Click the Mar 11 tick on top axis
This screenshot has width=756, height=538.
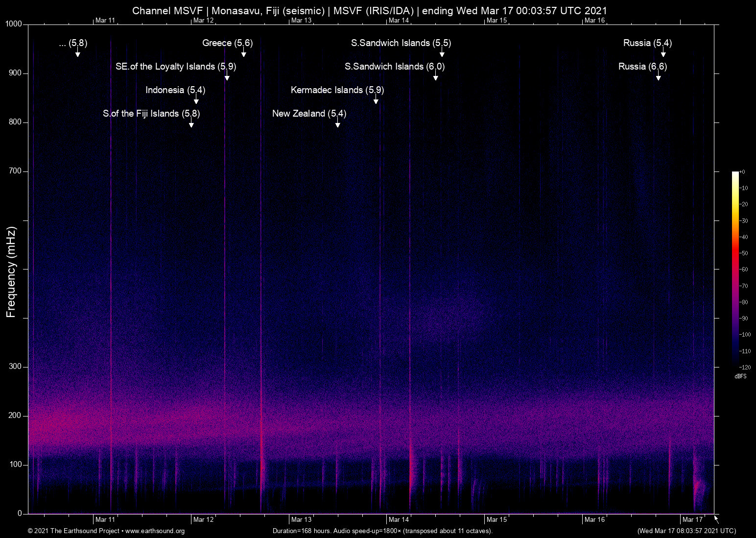pos(105,21)
